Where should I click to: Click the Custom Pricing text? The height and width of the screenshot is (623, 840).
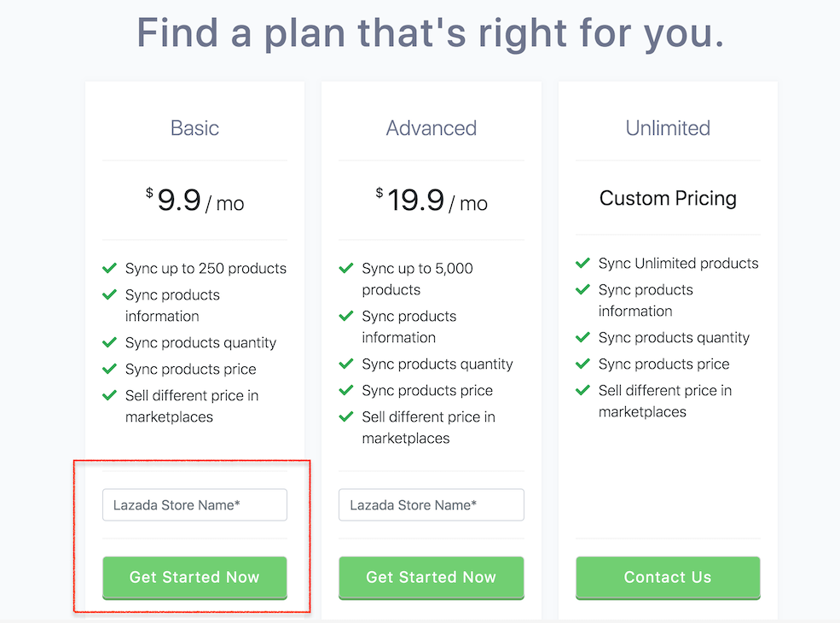tap(668, 198)
